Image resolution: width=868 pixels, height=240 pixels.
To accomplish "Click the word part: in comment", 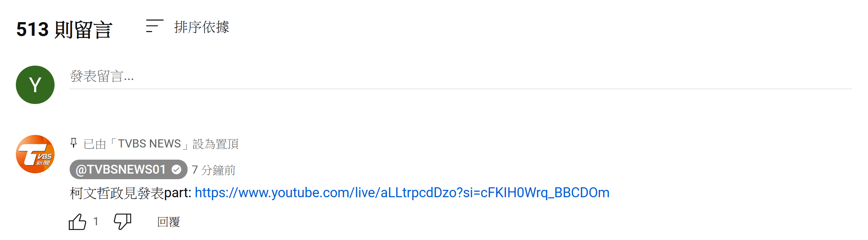I will click(178, 193).
